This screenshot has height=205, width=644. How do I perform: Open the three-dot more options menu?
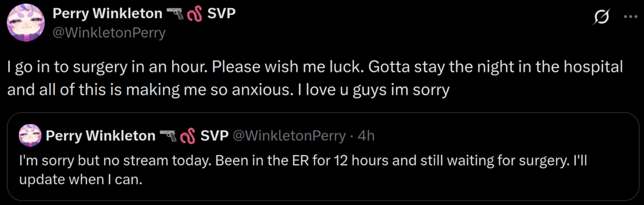point(631,17)
